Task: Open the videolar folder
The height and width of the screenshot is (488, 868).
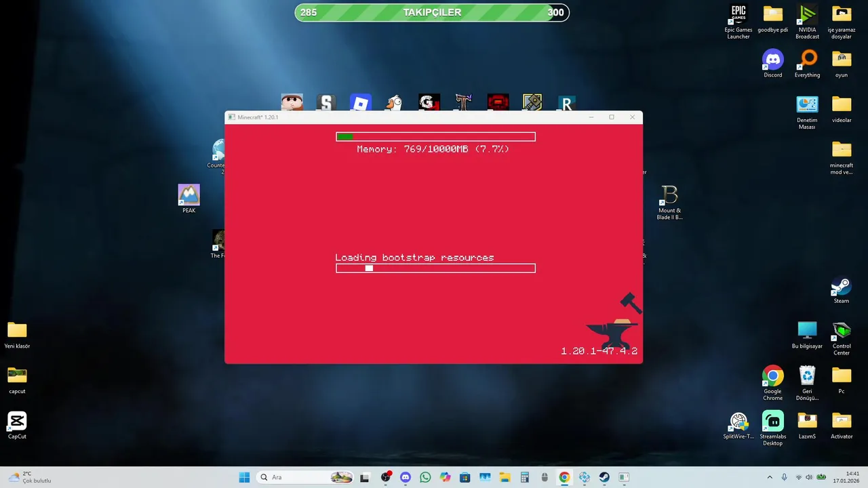Action: 842,109
